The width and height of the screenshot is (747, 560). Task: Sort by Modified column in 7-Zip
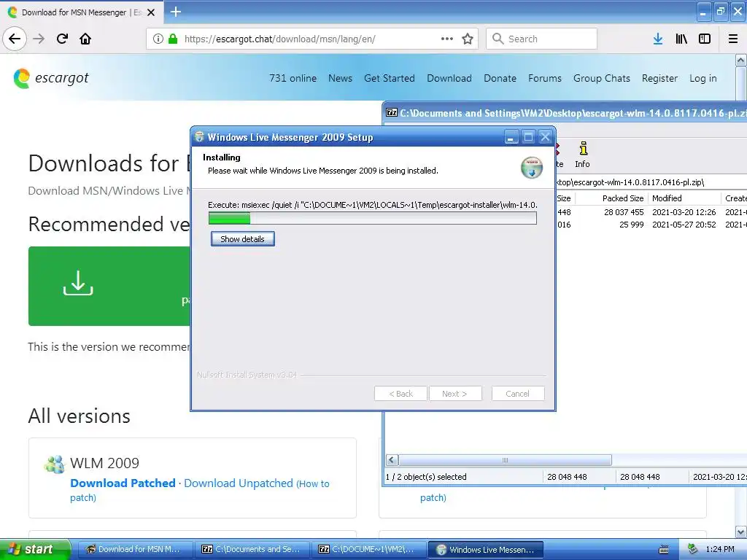(x=684, y=198)
